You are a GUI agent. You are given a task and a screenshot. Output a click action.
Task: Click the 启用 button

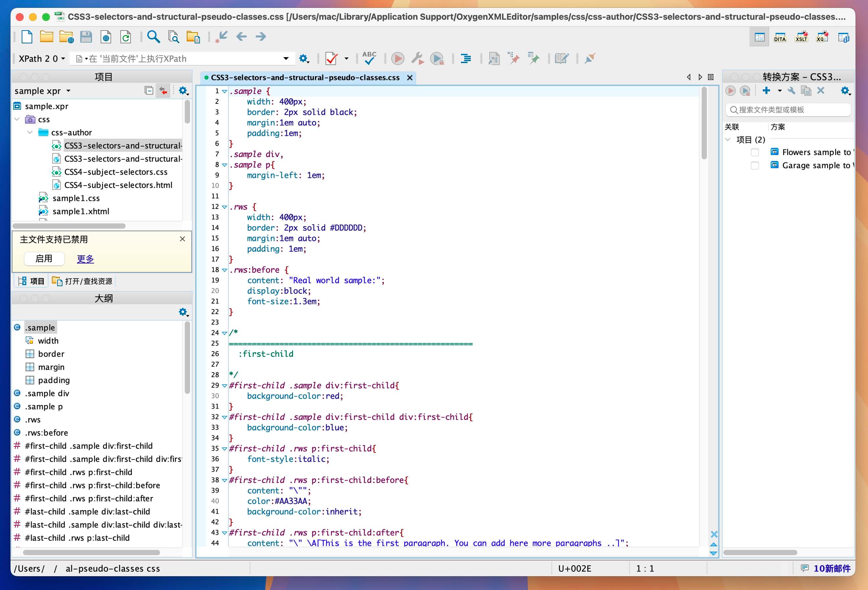coord(44,259)
